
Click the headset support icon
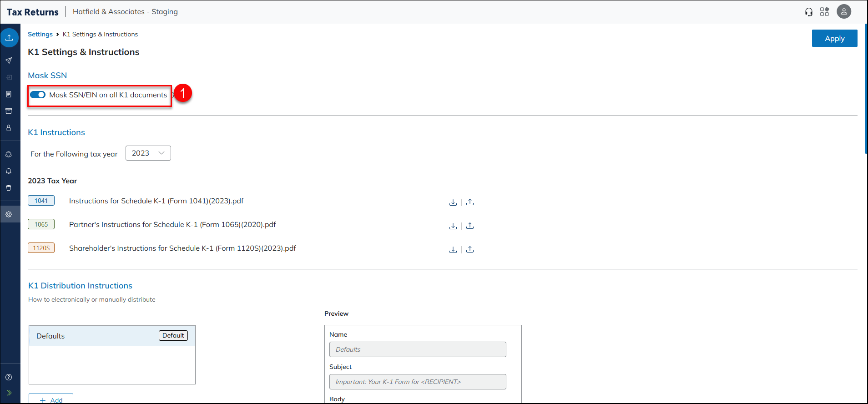tap(808, 12)
